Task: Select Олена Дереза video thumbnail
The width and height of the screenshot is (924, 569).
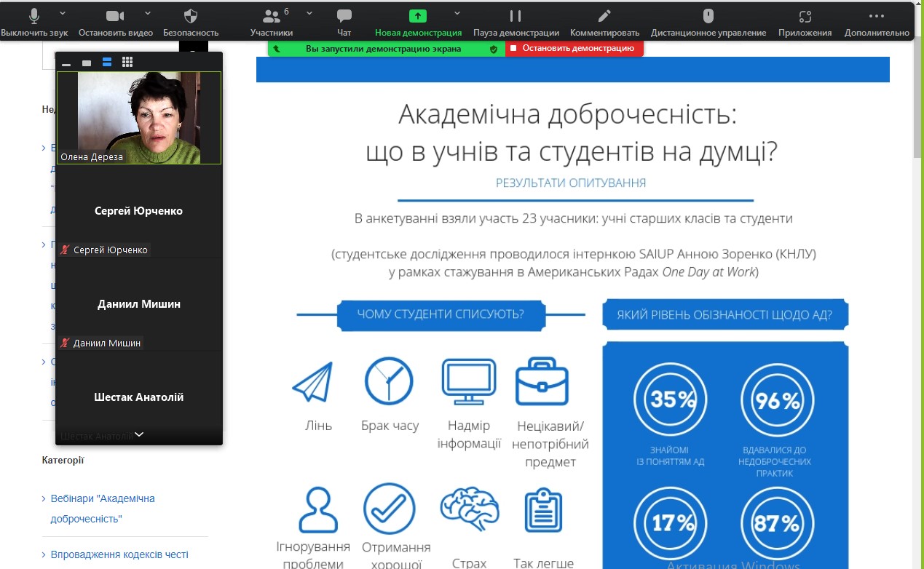Action: (139, 118)
